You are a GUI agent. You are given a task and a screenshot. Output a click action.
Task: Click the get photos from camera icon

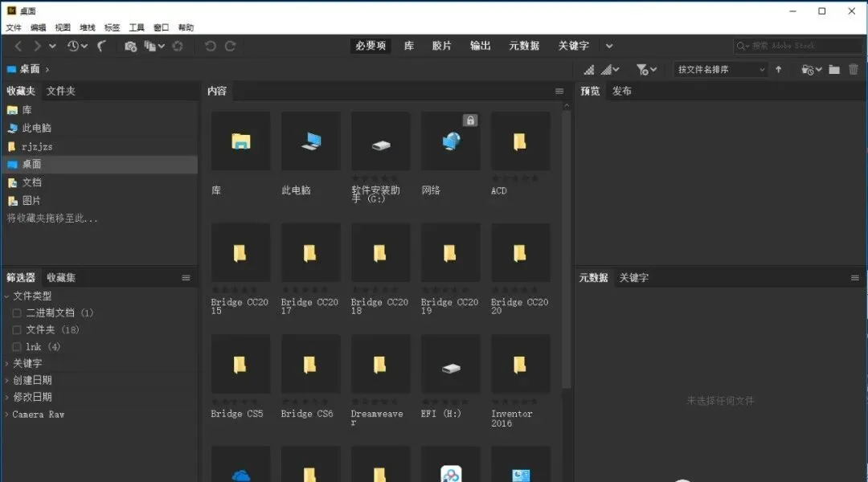[x=131, y=47]
